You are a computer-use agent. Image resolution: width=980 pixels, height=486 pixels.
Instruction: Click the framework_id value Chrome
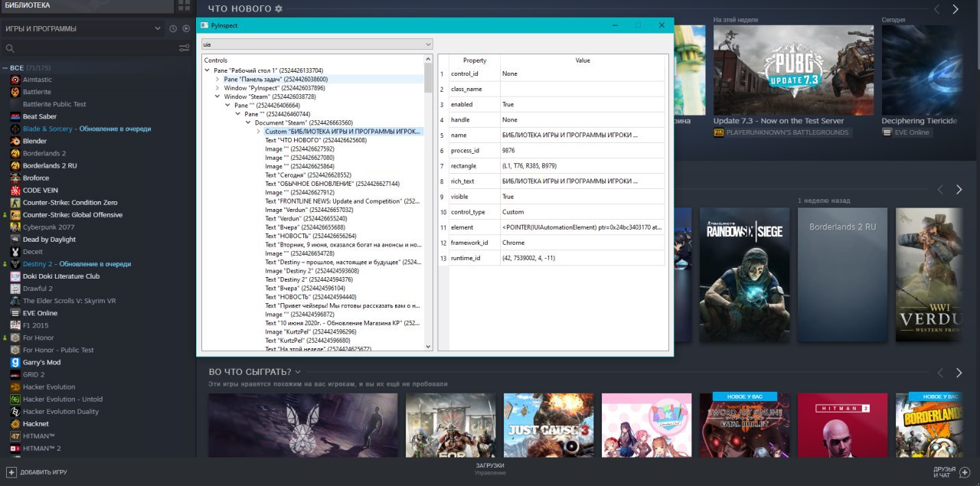point(513,243)
